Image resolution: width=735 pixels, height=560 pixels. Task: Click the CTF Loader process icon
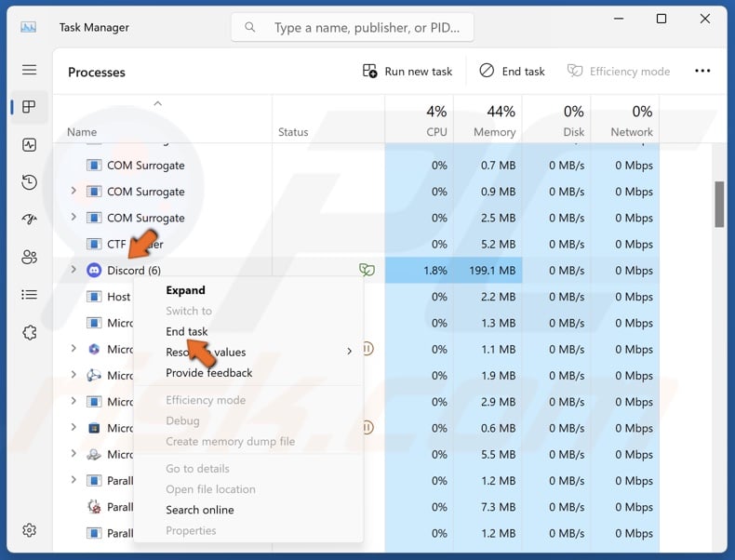pyautogui.click(x=94, y=244)
